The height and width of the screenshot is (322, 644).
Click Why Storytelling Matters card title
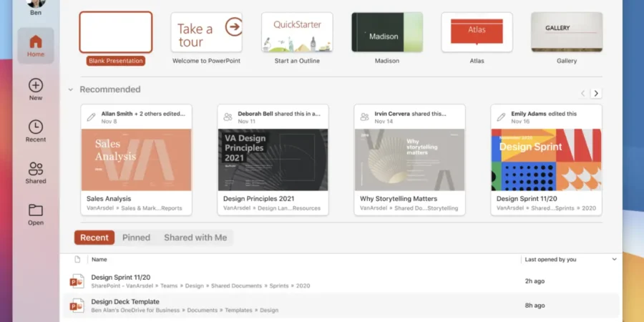click(399, 199)
